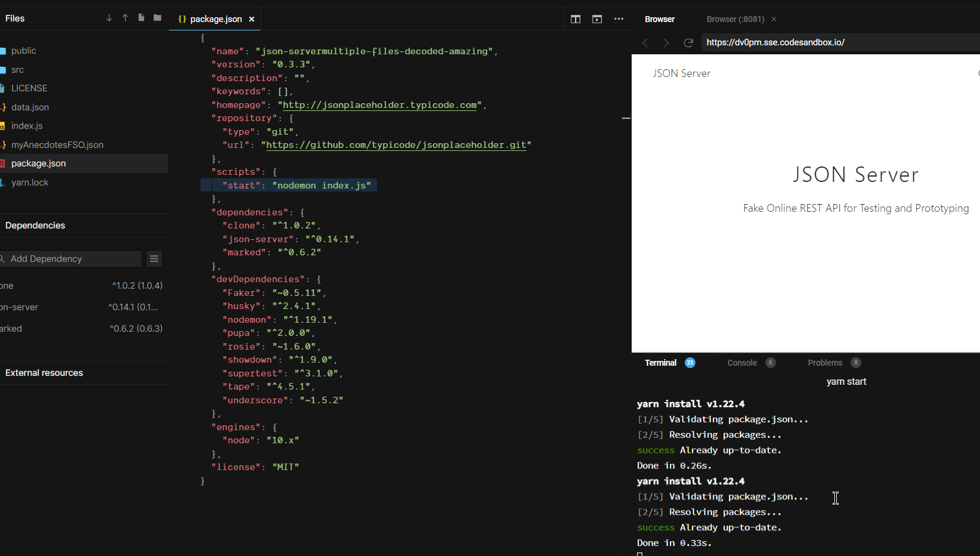Click the Add Dependency search field
This screenshot has width=980, height=556.
click(72, 259)
